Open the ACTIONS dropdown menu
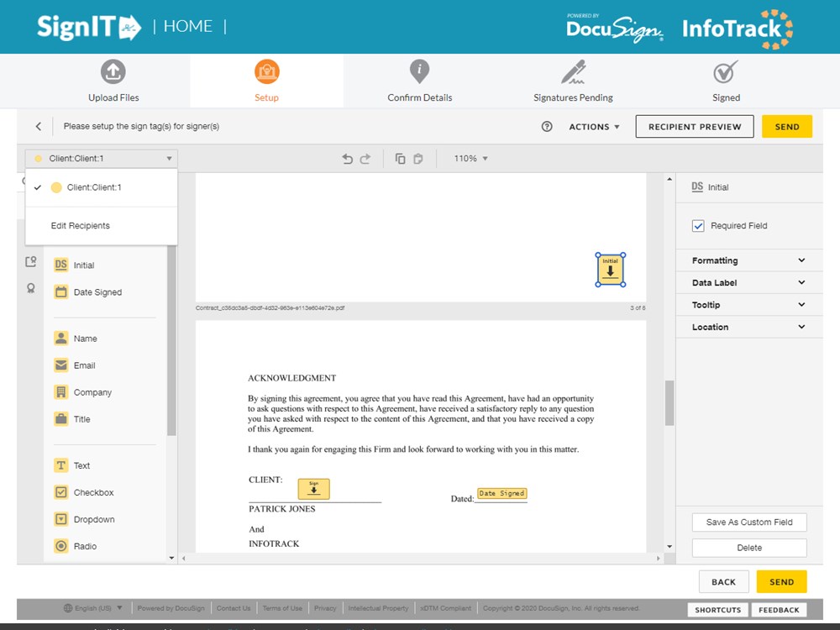Viewport: 840px width, 630px height. (x=594, y=127)
